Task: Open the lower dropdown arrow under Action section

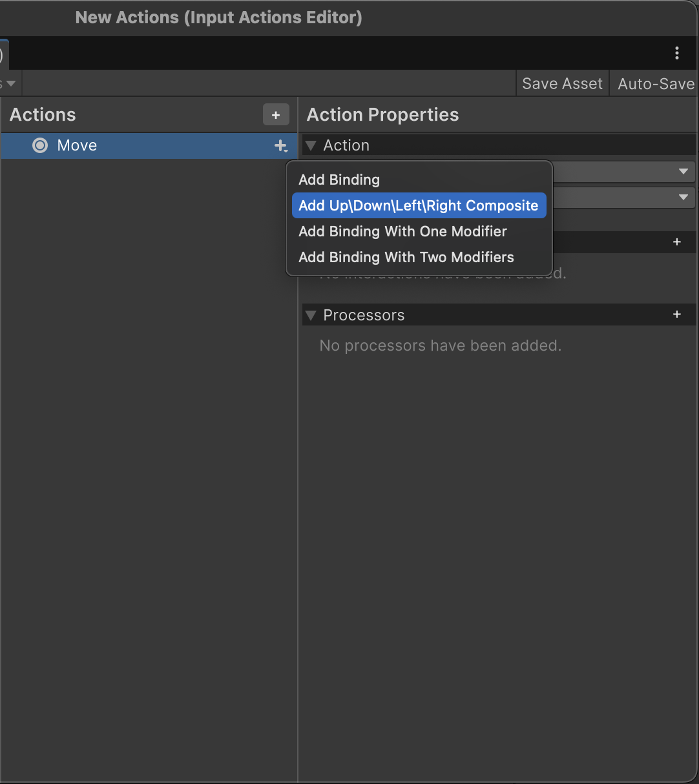Action: tap(683, 198)
